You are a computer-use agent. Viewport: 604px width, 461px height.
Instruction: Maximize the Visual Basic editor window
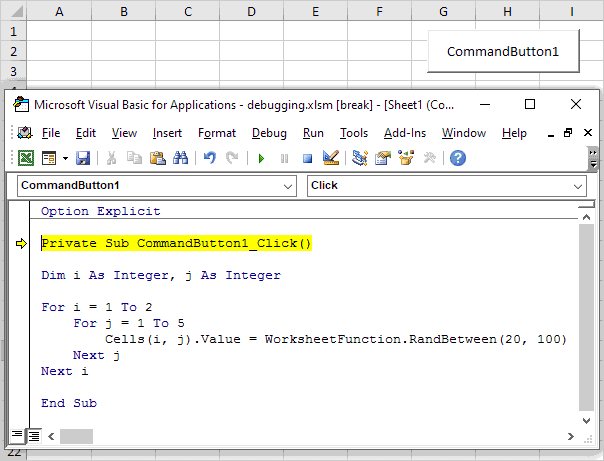530,104
